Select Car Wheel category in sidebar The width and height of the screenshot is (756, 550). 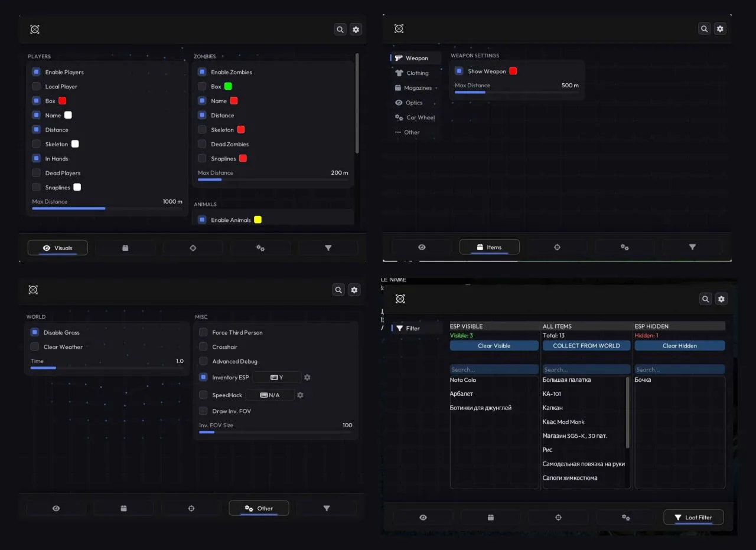pos(416,117)
